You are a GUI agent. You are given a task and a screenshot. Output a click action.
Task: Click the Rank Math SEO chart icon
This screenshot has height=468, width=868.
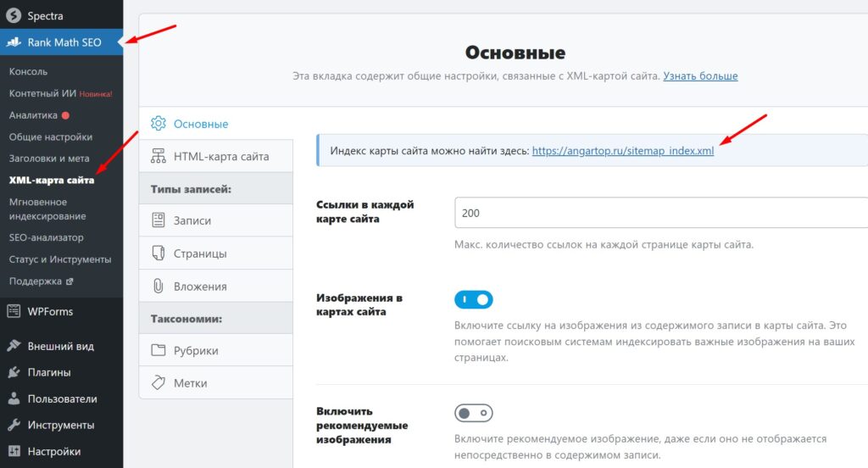click(14, 42)
